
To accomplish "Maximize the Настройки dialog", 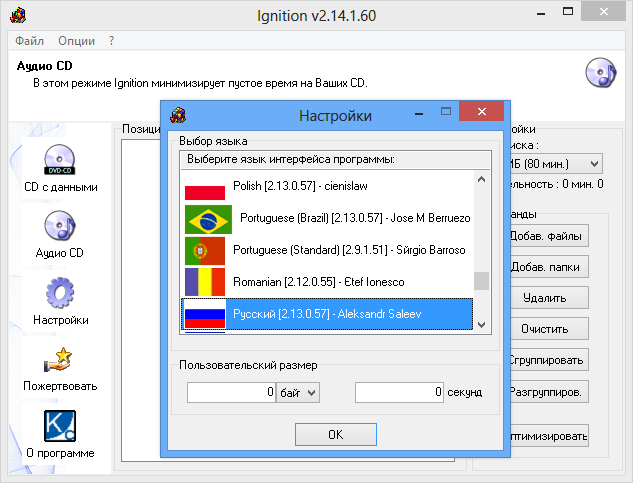I will (x=446, y=111).
